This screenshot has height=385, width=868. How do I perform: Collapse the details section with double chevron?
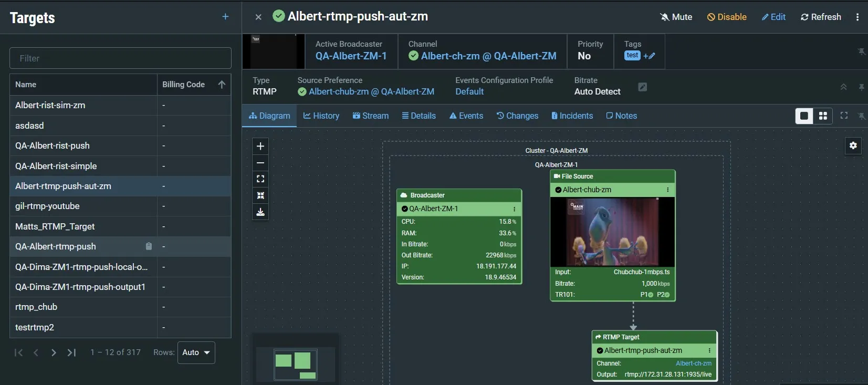[843, 87]
